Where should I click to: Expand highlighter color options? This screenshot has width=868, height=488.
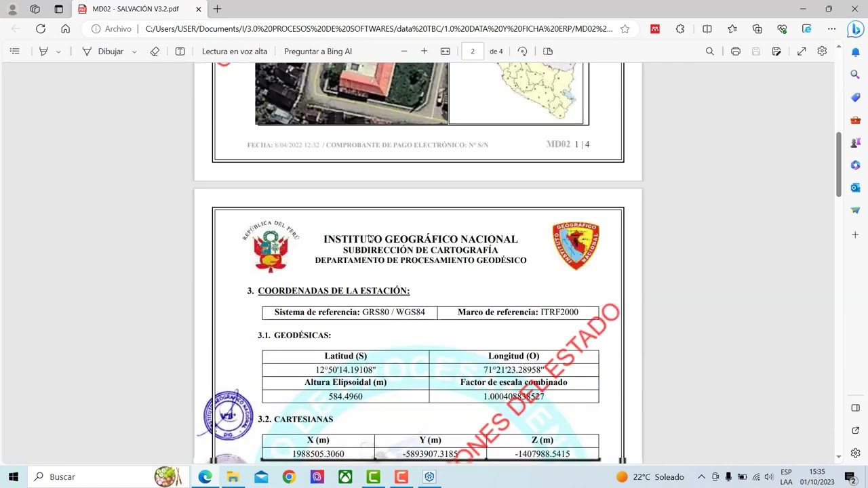[x=58, y=52]
